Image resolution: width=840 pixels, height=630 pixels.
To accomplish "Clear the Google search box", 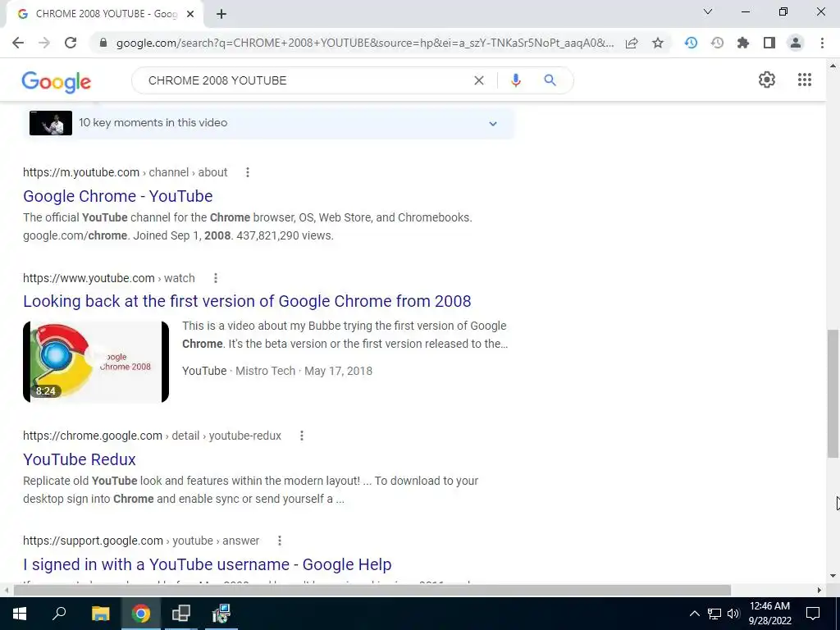I will point(479,80).
